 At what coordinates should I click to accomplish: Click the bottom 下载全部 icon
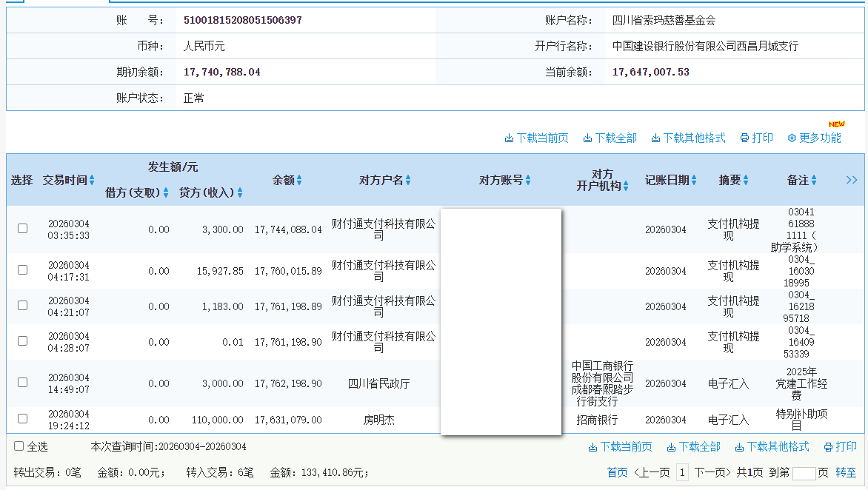(x=670, y=447)
